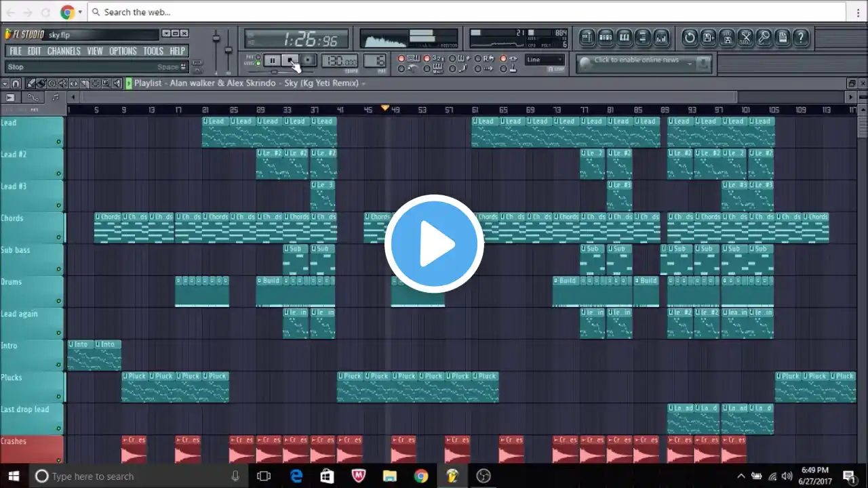Select Song mode radio light

tap(258, 64)
